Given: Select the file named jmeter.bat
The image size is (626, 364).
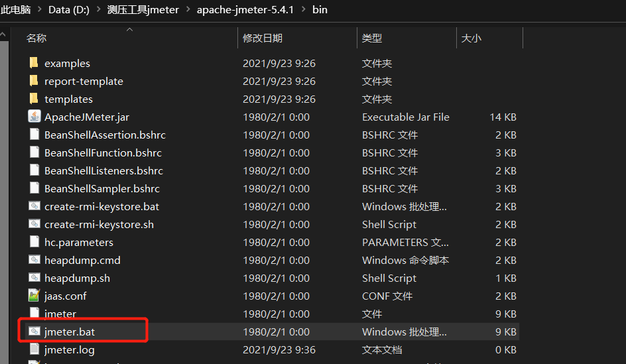Looking at the screenshot, I should pos(70,332).
